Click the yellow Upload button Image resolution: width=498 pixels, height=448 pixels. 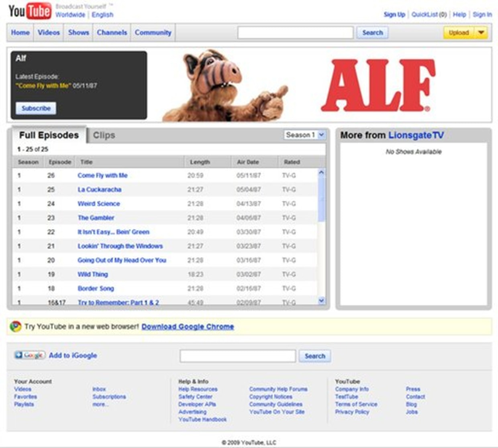459,33
